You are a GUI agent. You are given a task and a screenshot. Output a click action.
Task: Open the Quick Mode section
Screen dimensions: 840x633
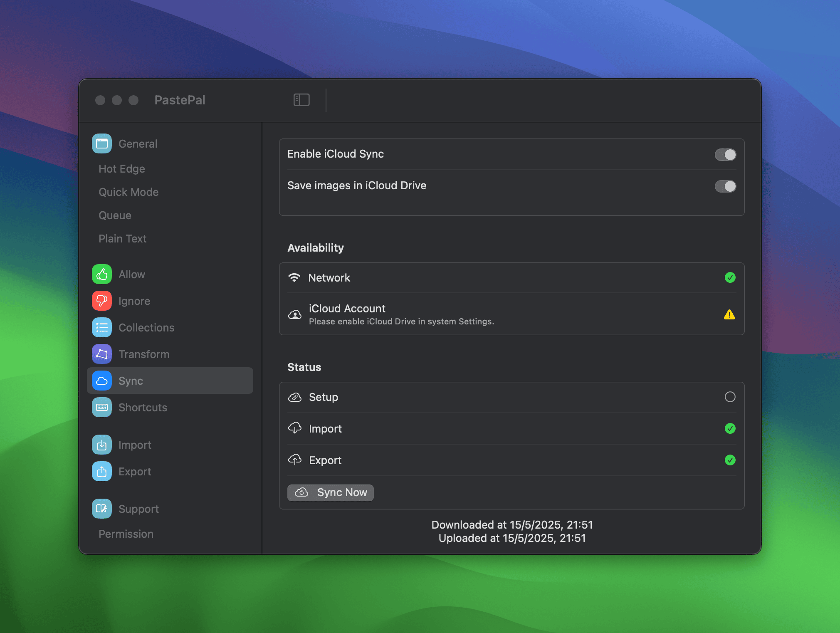point(128,192)
